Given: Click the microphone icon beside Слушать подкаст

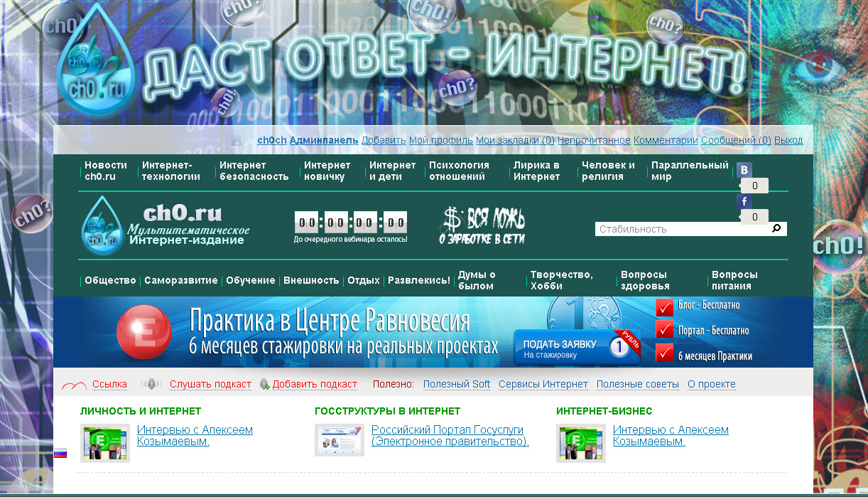Looking at the screenshot, I should click(151, 384).
